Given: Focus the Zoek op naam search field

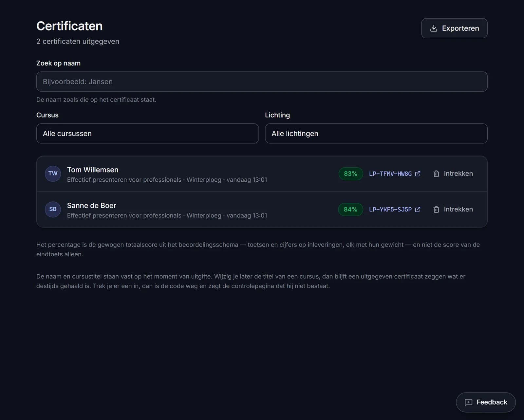Looking at the screenshot, I should pyautogui.click(x=262, y=82).
